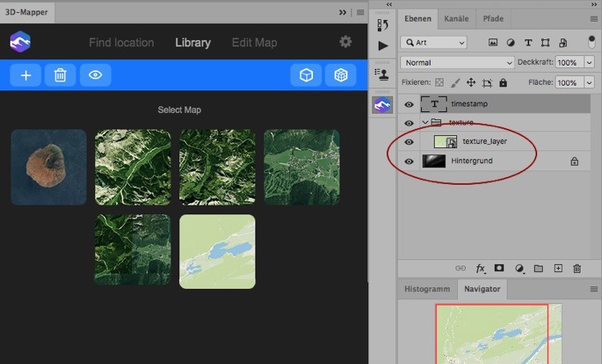Viewport: 602px width, 364px height.
Task: Hide the Hintergrund layer
Action: point(409,161)
